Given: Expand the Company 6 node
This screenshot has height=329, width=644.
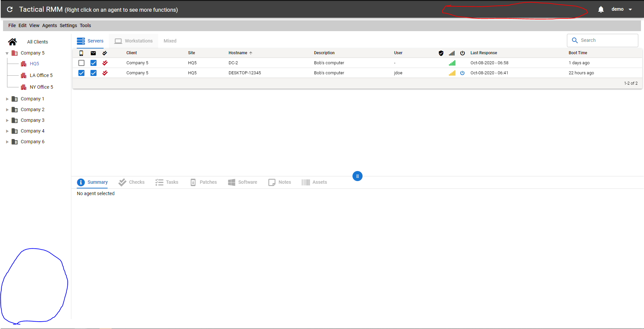Looking at the screenshot, I should click(7, 142).
